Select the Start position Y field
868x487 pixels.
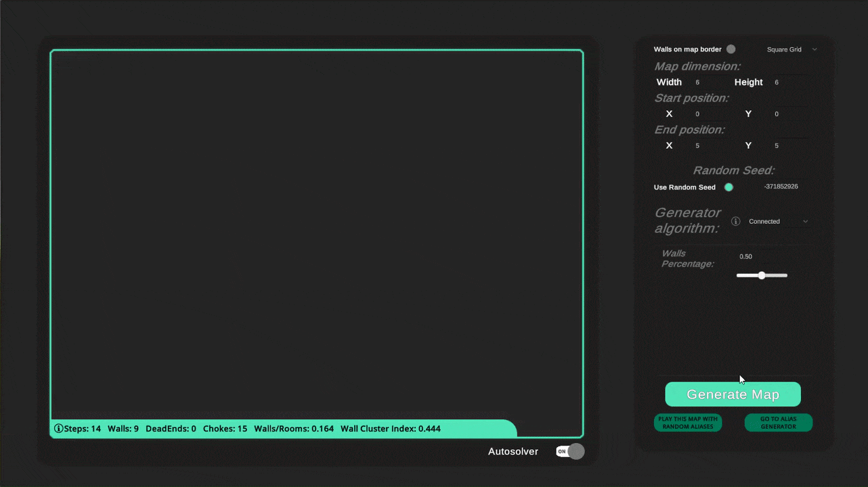789,114
